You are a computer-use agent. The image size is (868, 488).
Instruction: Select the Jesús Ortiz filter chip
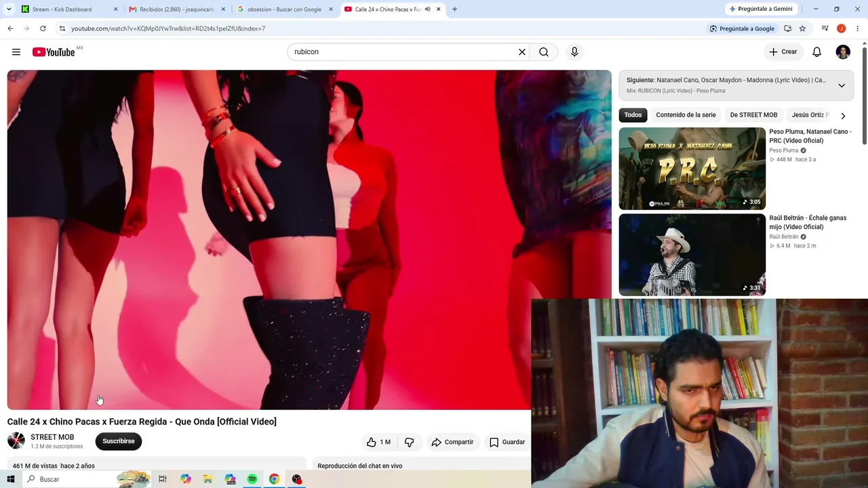pyautogui.click(x=810, y=115)
